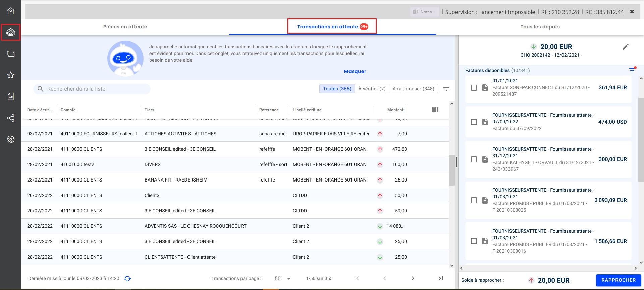
Task: Select the 470,68 amount cell
Action: pos(399,149)
